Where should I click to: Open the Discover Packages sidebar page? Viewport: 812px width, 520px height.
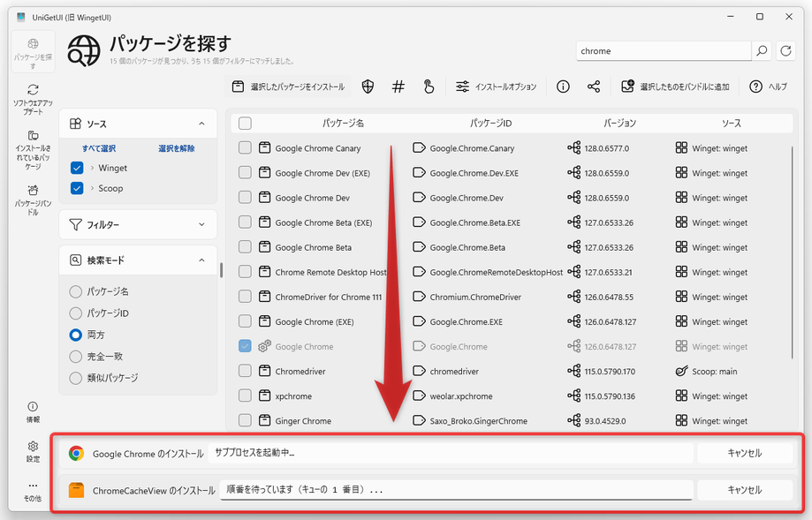click(x=33, y=52)
